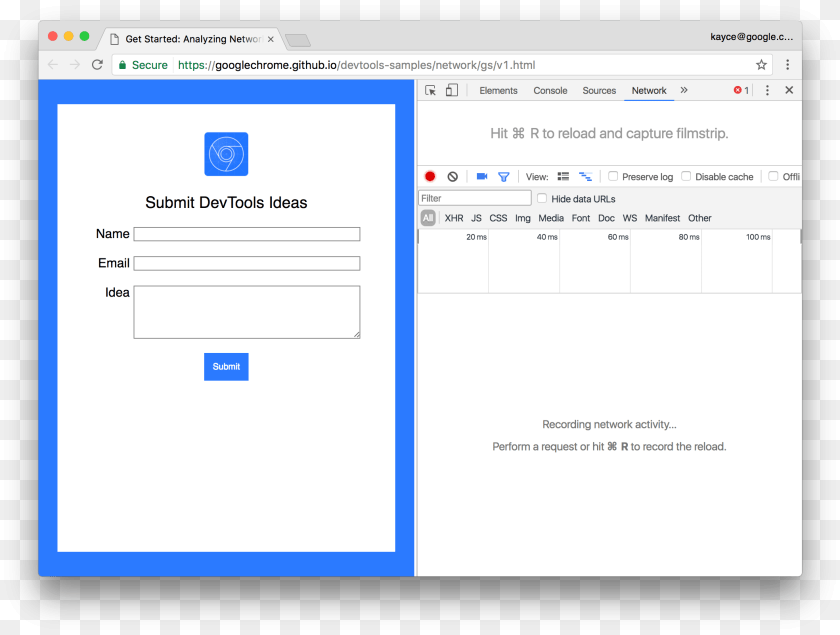Screen dimensions: 840x635
Task: Filter requests by WS
Action: coord(629,218)
